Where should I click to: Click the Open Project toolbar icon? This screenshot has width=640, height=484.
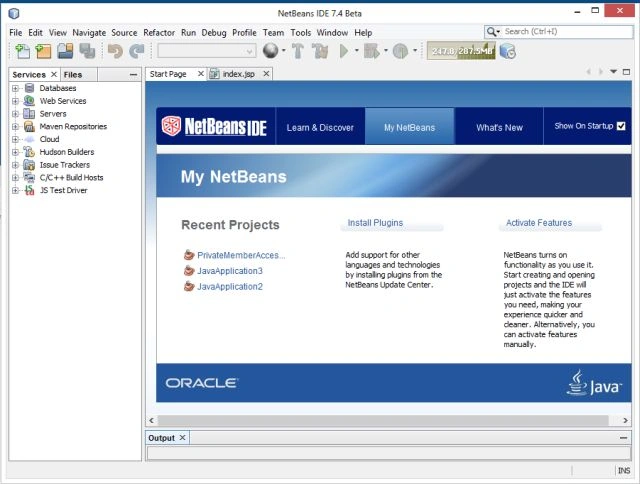tap(65, 51)
